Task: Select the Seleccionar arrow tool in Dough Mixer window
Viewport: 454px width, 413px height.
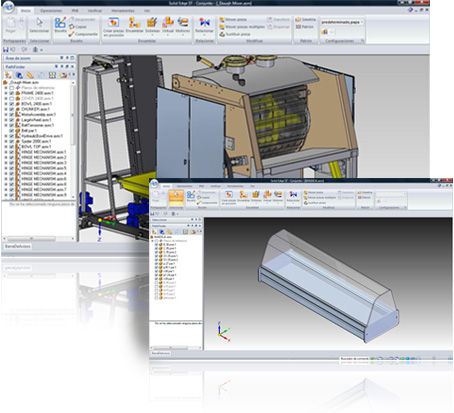Action: coord(39,25)
